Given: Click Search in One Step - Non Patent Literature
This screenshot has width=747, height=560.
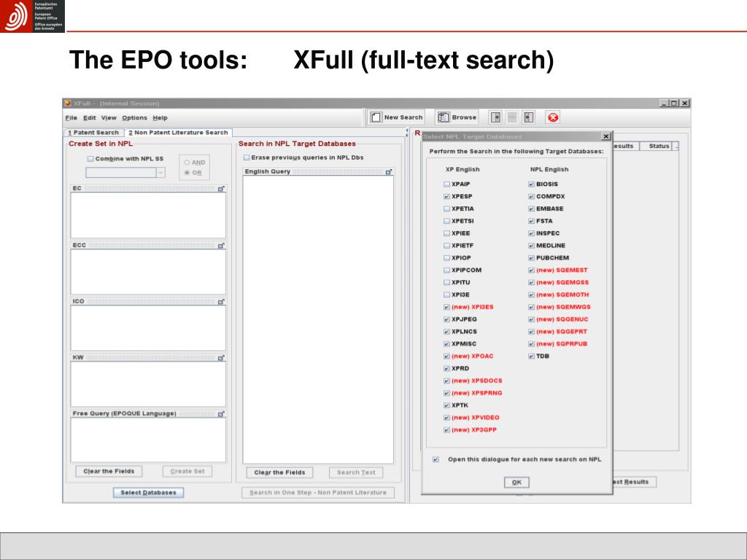Looking at the screenshot, I should coord(318,492).
